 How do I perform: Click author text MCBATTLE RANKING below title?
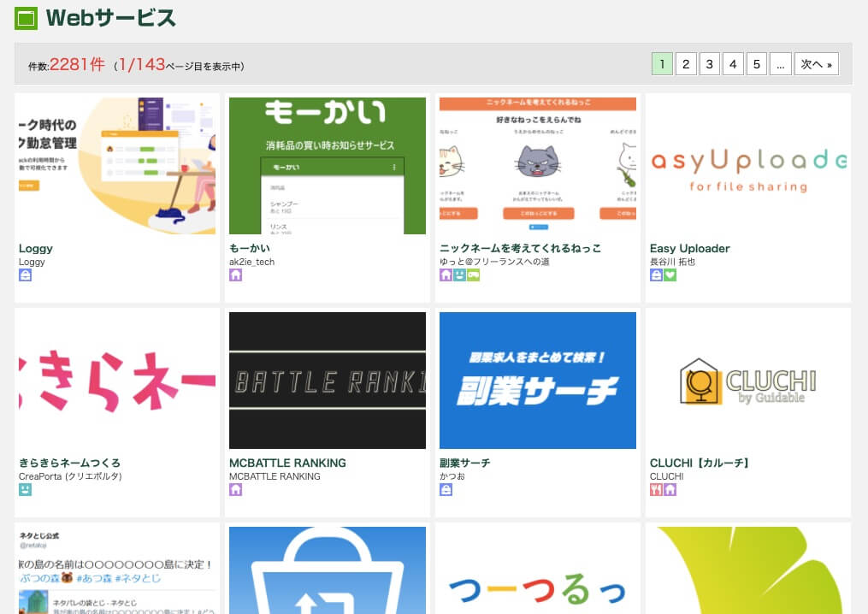point(275,476)
